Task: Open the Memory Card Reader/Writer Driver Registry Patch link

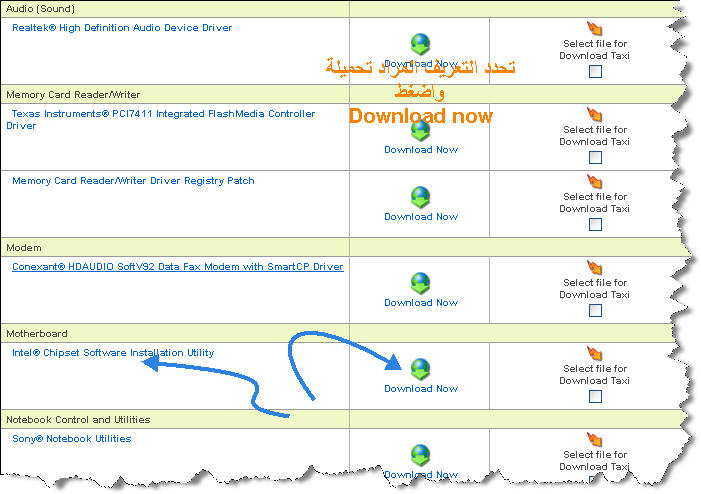Action: coord(133,181)
